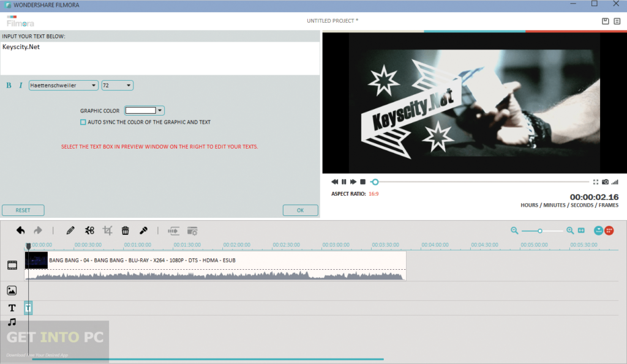Screen dimensions: 627x364
Task: Click the red round button in timeline toolbar
Action: tap(609, 231)
